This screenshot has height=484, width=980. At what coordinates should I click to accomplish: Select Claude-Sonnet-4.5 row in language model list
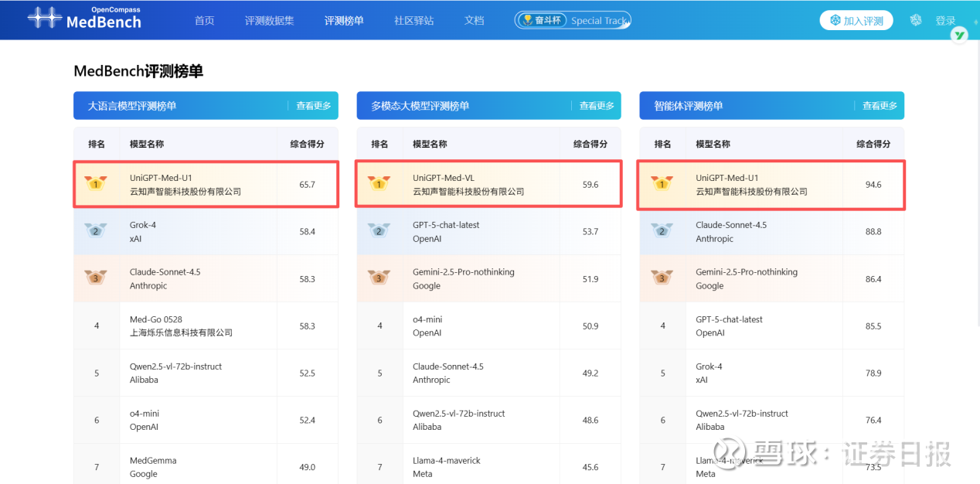point(206,278)
